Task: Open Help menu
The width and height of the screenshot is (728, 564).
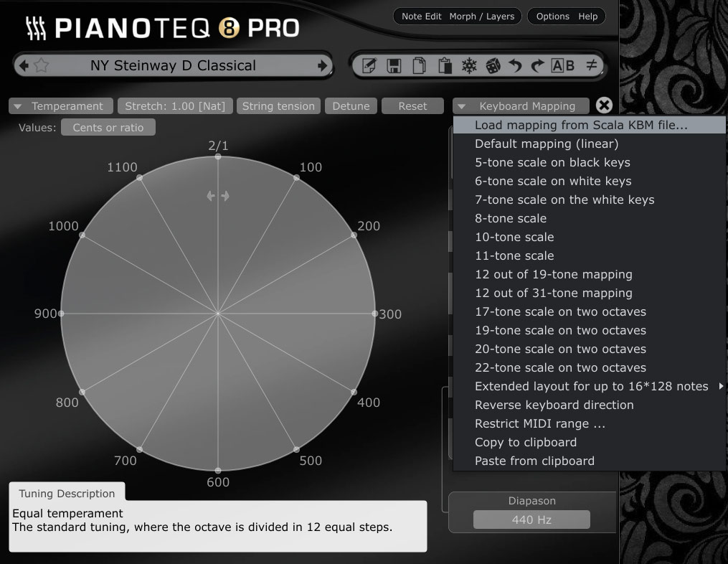Action: pyautogui.click(x=588, y=17)
